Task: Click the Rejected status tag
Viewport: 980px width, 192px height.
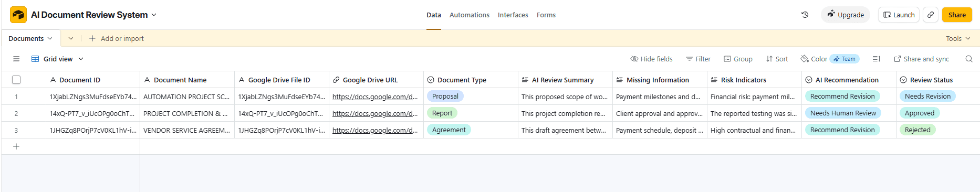Action: (918, 130)
